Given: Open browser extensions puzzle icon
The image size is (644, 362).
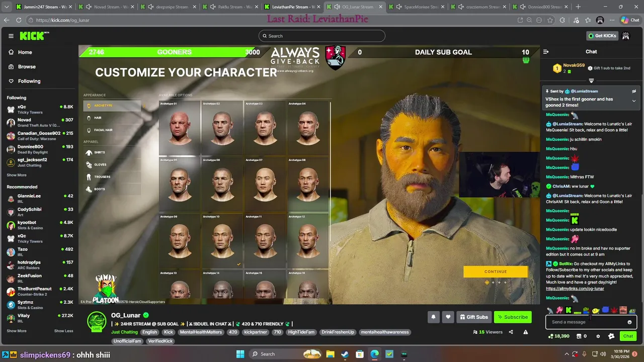Looking at the screenshot, I should (x=562, y=20).
